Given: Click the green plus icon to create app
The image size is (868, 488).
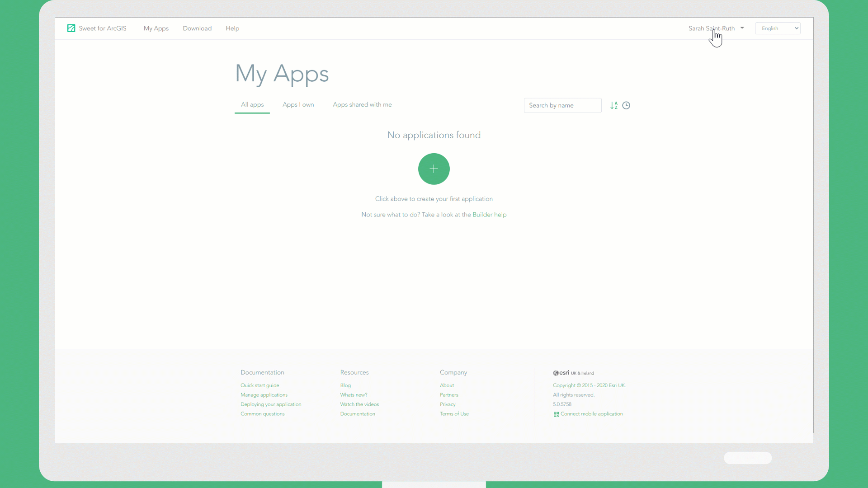Looking at the screenshot, I should pyautogui.click(x=434, y=169).
